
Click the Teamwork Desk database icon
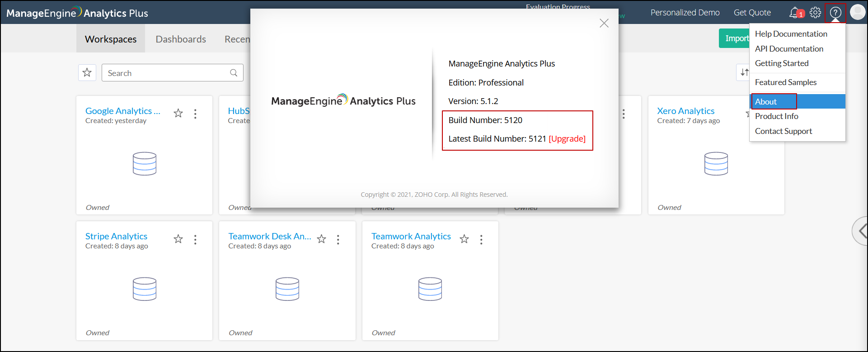[287, 289]
